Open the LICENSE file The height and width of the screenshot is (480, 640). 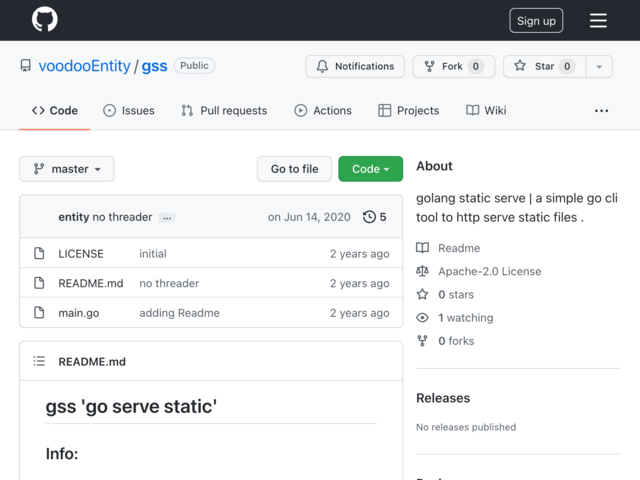point(81,253)
